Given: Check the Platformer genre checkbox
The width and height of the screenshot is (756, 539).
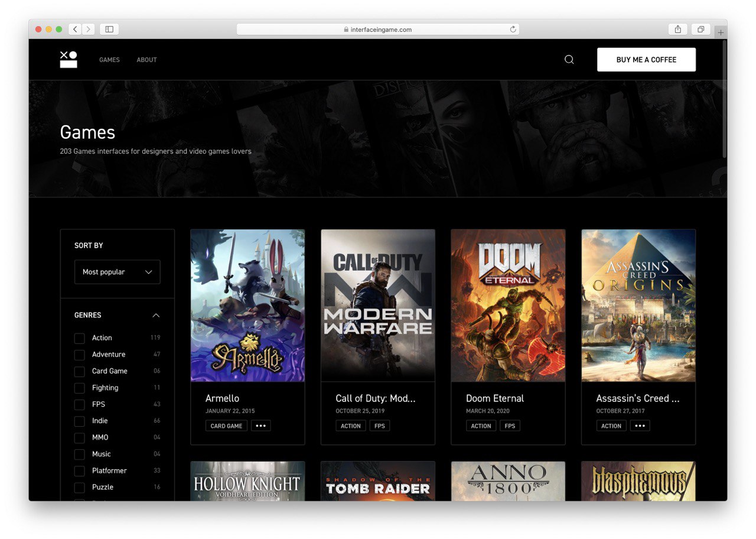Looking at the screenshot, I should [79, 470].
